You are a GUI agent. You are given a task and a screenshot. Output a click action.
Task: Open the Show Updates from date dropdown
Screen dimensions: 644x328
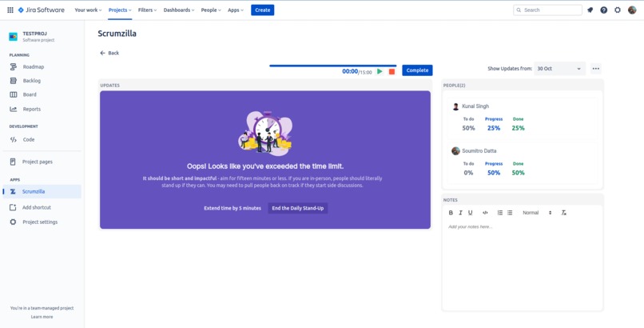[x=559, y=69]
